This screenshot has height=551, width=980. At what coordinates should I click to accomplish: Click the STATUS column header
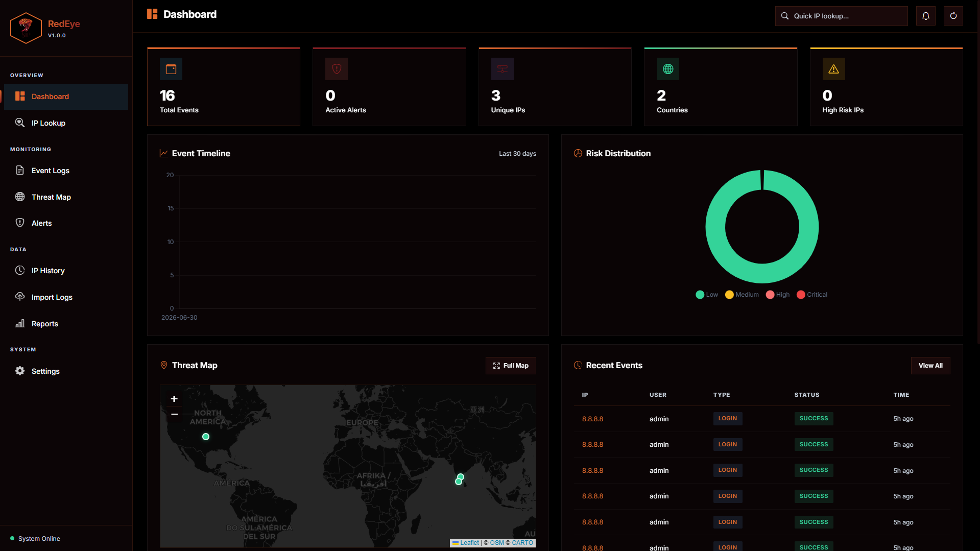807,395
